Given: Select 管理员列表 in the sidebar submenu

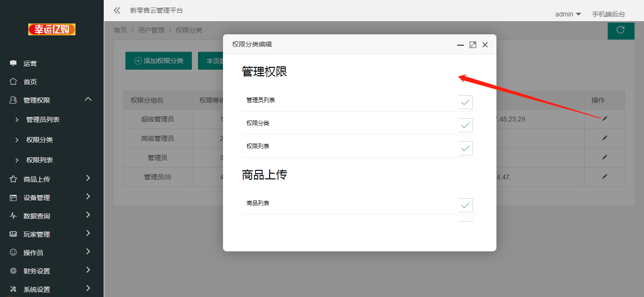Looking at the screenshot, I should point(43,120).
